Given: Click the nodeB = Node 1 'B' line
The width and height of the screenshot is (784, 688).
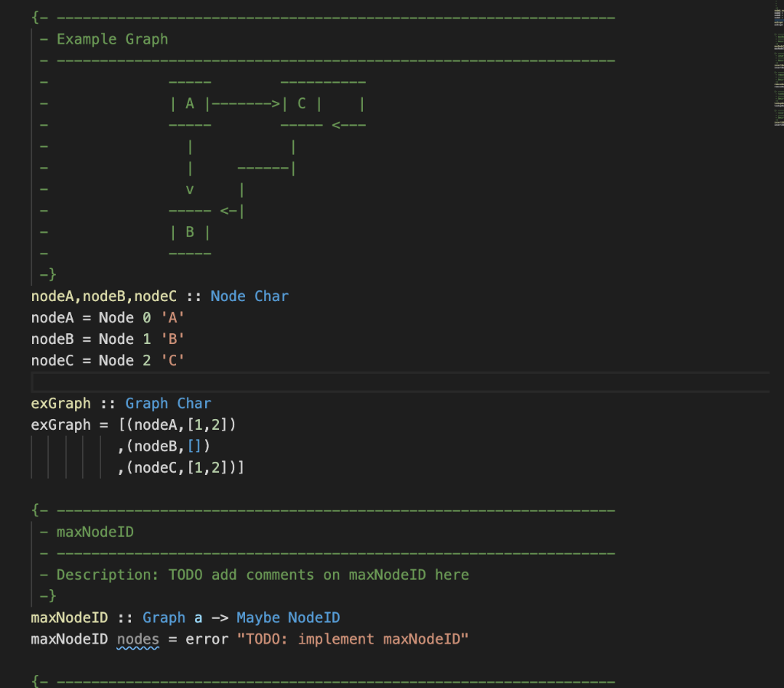Looking at the screenshot, I should point(107,339).
